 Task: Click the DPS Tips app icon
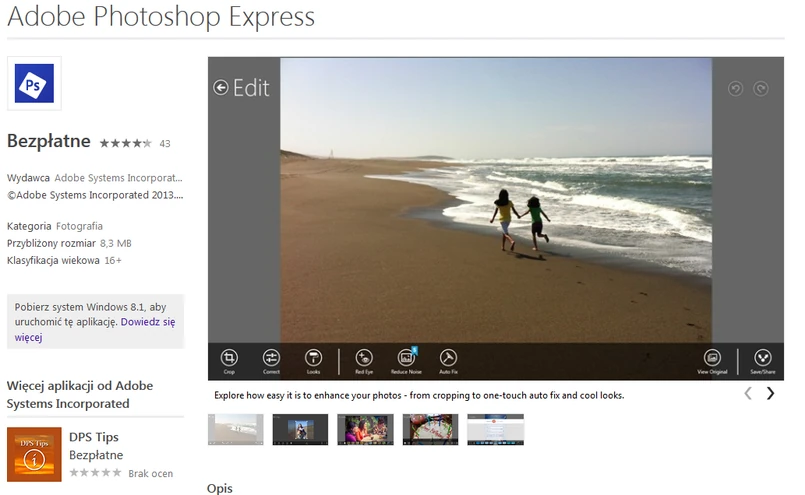[x=34, y=454]
